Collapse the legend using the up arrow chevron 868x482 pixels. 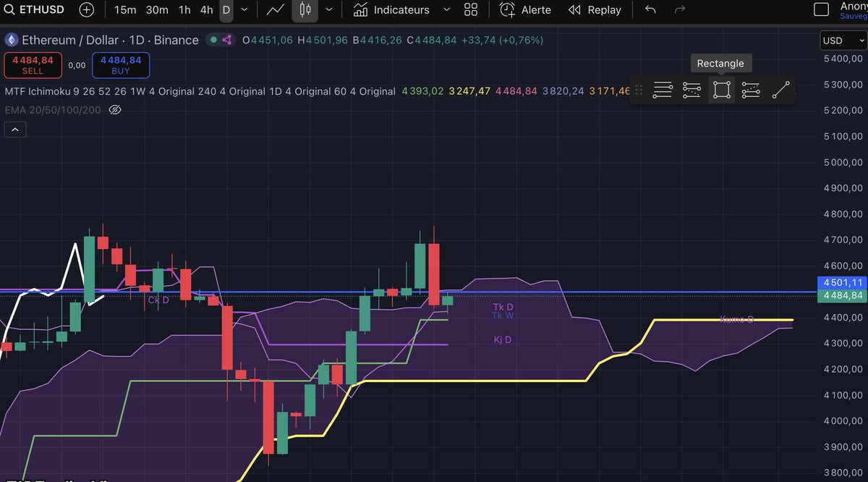coord(14,129)
